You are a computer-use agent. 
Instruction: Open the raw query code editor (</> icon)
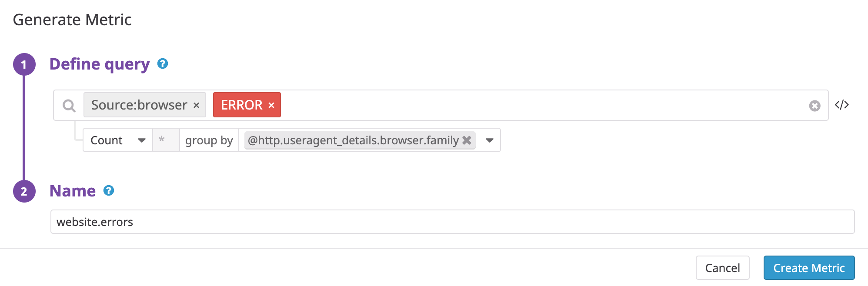[x=842, y=104]
